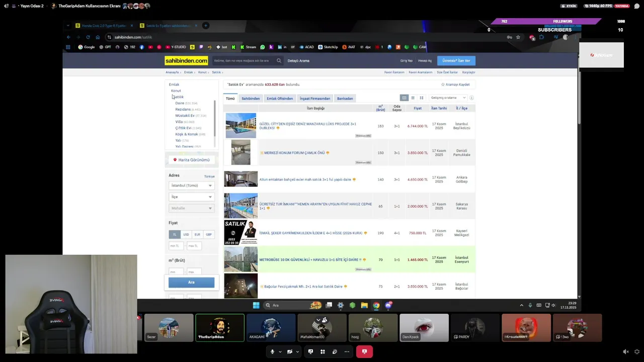
Task: Click the min TL price field
Action: pyautogui.click(x=176, y=246)
